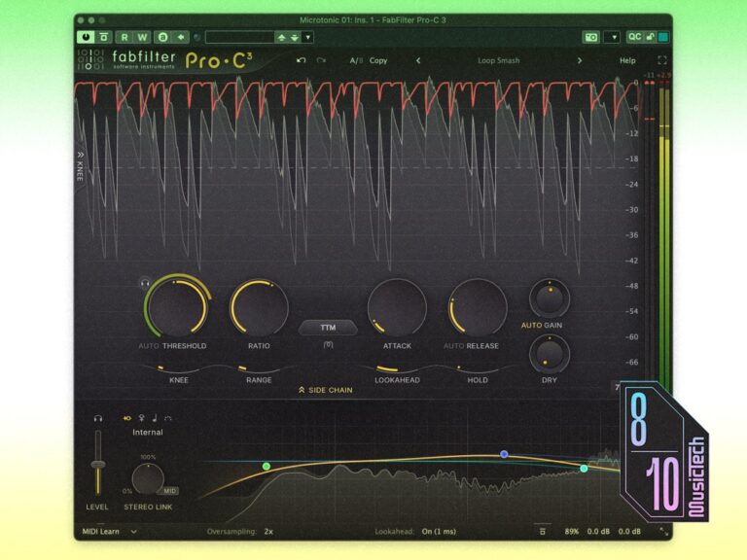Click the small icon below TTM button
Image resolution: width=747 pixels, height=560 pixels.
pyautogui.click(x=328, y=344)
